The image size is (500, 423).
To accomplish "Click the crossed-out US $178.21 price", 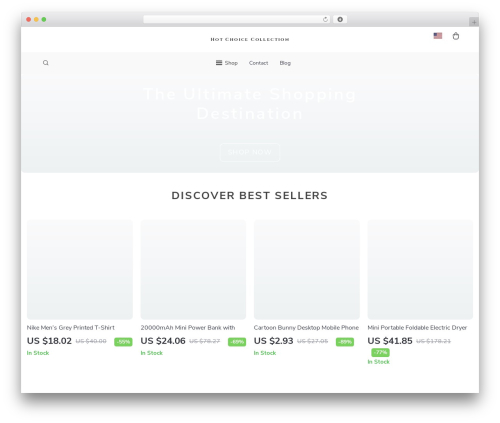I will pyautogui.click(x=433, y=341).
